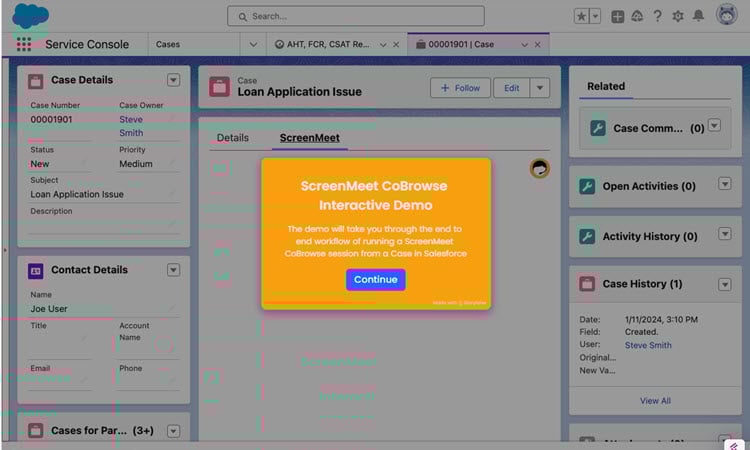Screen dimensions: 750x450
Task: Open the Open Activities (0) dropdown
Action: pos(725,184)
